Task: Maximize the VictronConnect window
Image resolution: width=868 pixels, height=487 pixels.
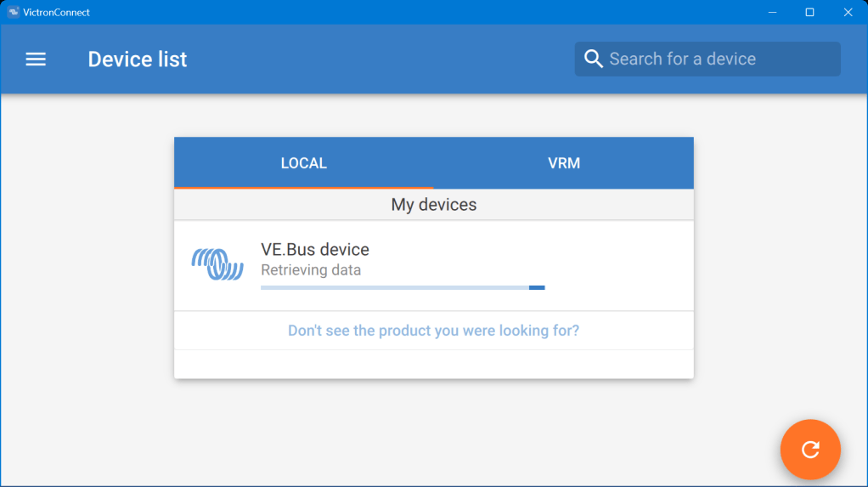Action: pyautogui.click(x=810, y=12)
